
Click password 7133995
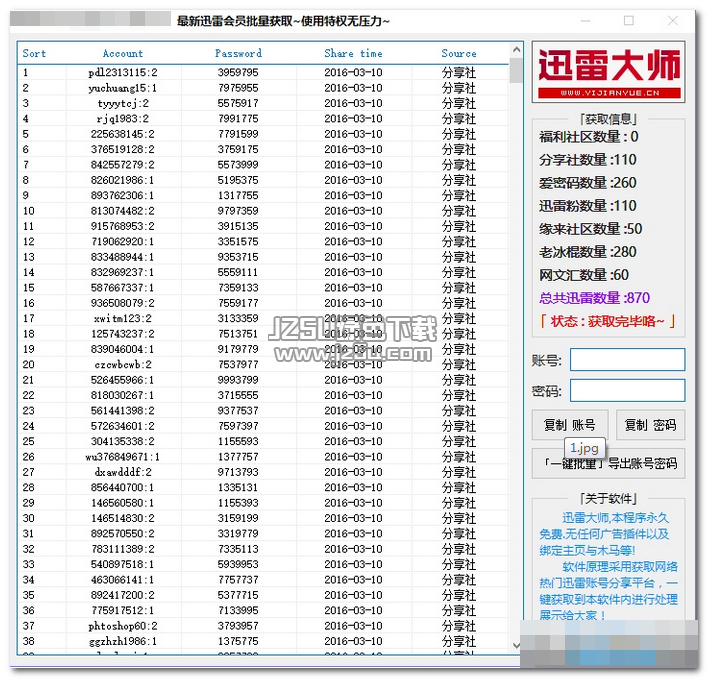click(238, 610)
